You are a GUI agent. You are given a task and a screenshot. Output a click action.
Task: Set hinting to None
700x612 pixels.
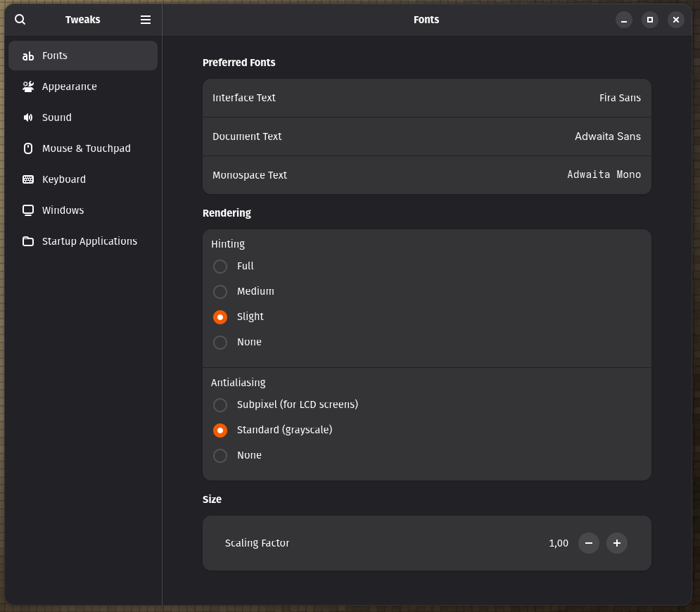pyautogui.click(x=220, y=343)
